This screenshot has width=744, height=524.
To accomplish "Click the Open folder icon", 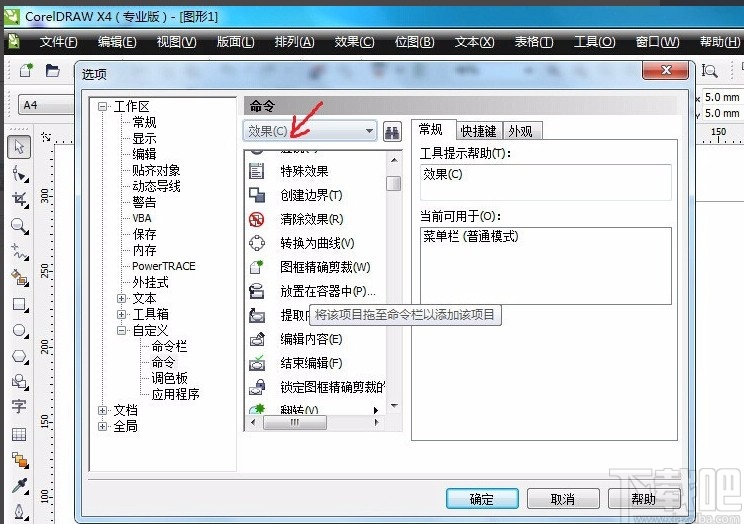I will (52, 71).
